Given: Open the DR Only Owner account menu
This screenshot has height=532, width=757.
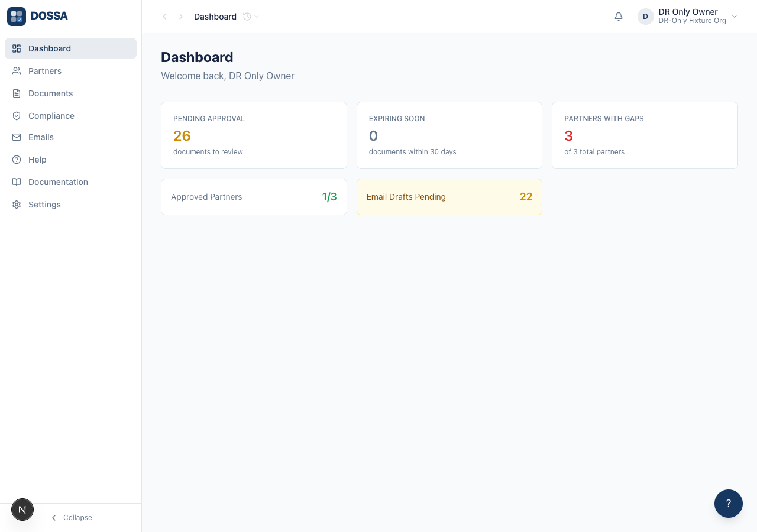Looking at the screenshot, I should 688,17.
